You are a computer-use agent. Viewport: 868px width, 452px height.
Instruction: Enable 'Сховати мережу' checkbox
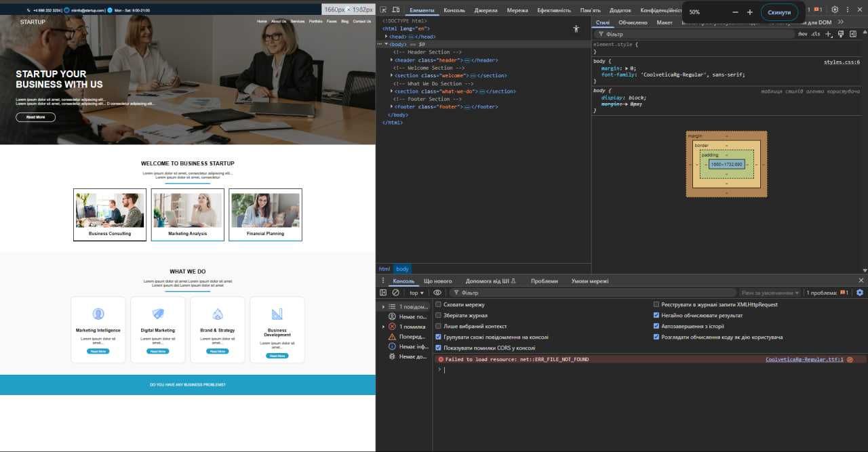pyautogui.click(x=438, y=305)
